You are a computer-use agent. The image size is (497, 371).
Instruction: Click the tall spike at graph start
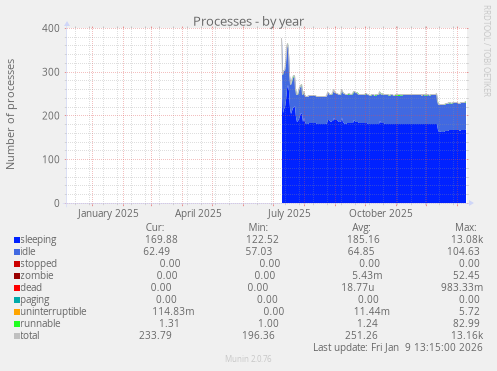(282, 56)
